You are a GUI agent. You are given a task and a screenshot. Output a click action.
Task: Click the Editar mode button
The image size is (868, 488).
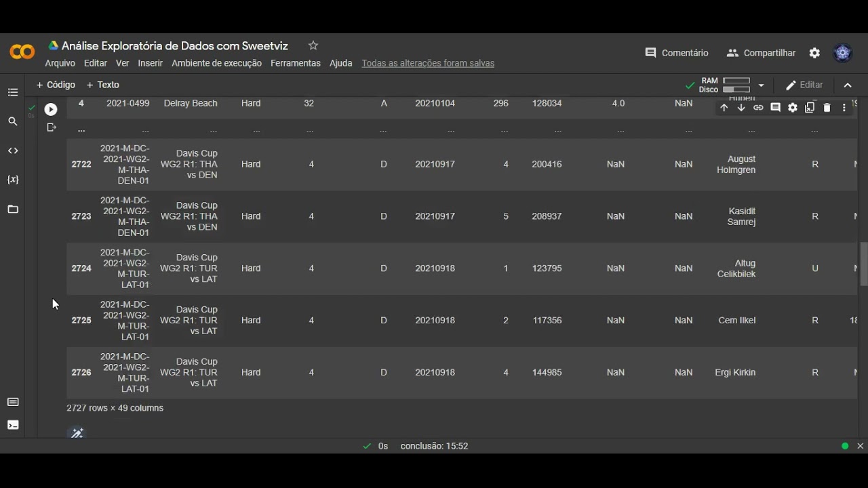804,85
